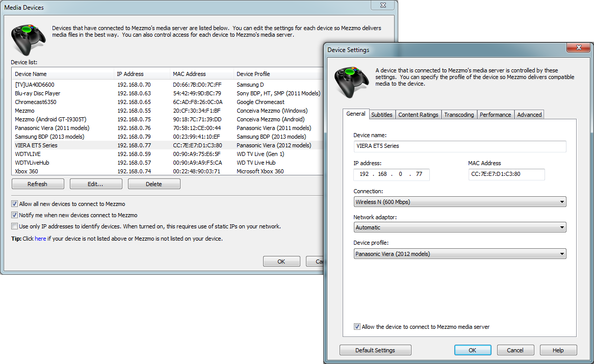
Task: Click the gamepad icon in Media Devices
Action: click(x=29, y=39)
